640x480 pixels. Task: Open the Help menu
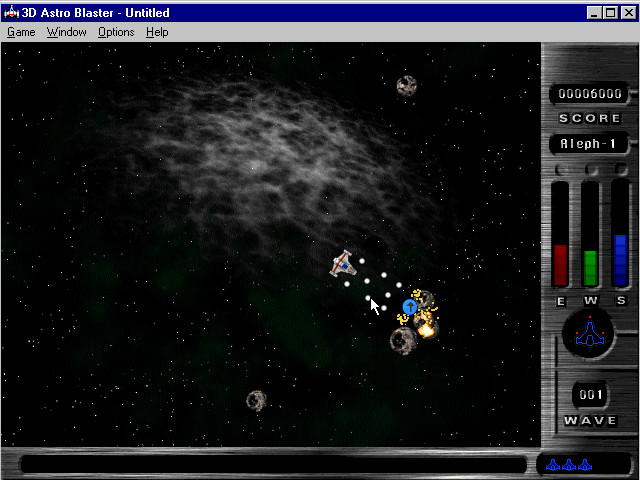pyautogui.click(x=157, y=32)
